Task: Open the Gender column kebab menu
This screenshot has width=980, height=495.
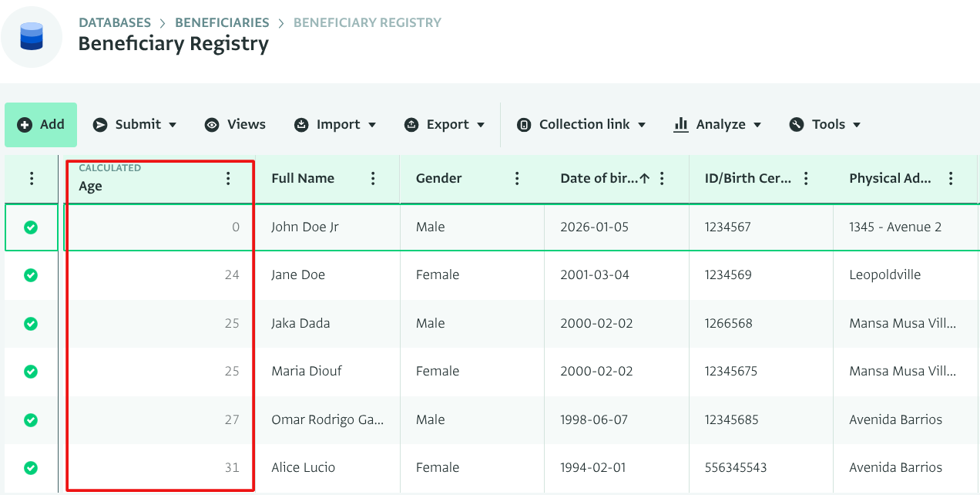Action: coord(517,179)
